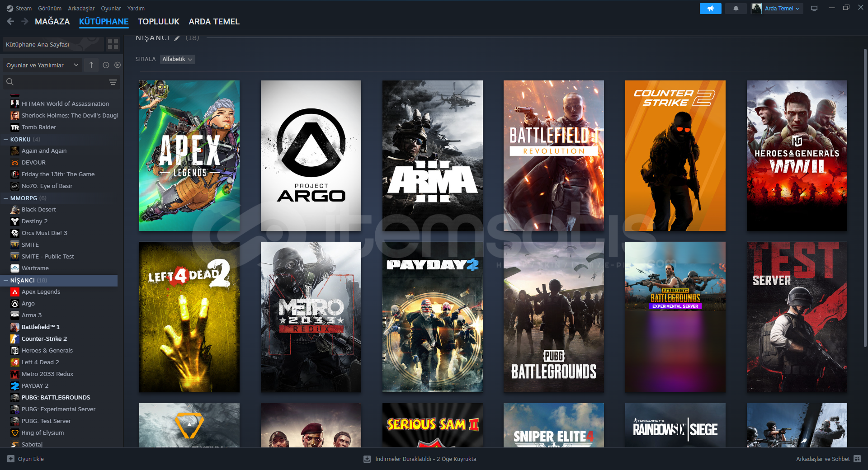Image resolution: width=868 pixels, height=470 pixels.
Task: Click the search magnifier icon
Action: coord(10,82)
